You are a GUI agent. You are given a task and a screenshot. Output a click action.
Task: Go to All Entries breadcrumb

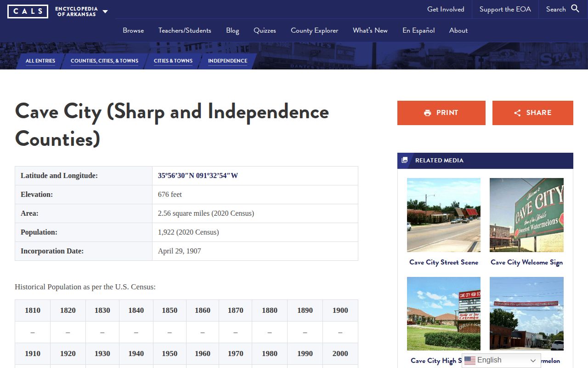40,61
